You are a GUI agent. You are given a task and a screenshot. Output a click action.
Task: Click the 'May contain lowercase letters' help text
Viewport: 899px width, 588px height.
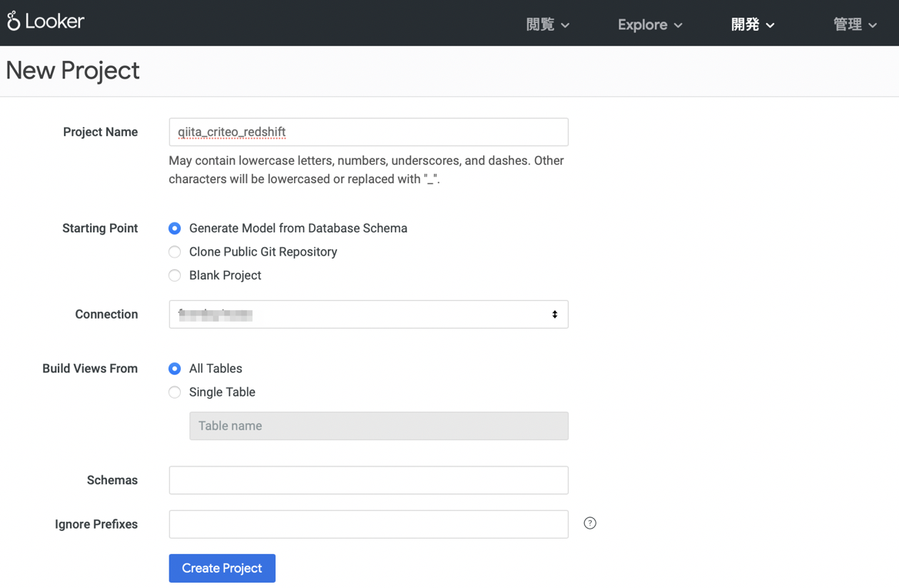[x=366, y=169]
